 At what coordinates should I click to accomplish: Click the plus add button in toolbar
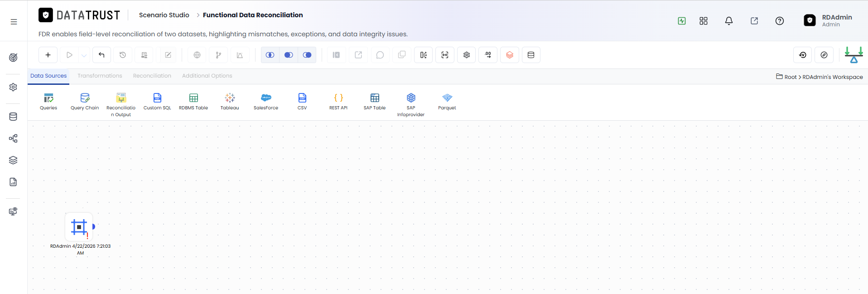pos(48,55)
